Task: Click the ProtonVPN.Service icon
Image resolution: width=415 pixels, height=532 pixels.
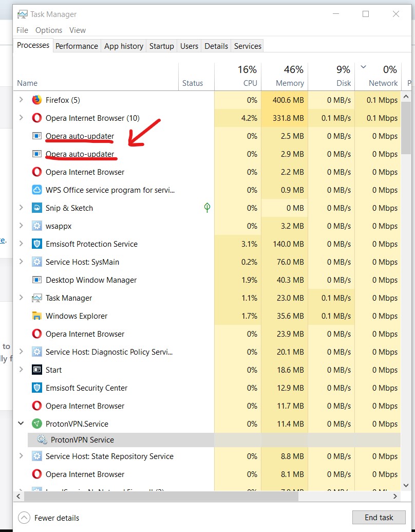Action: 37,424
